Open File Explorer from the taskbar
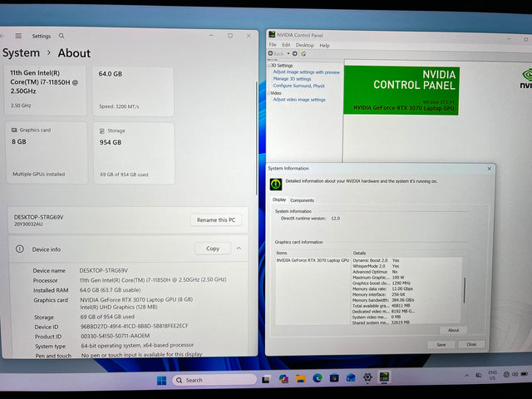 tap(300, 378)
